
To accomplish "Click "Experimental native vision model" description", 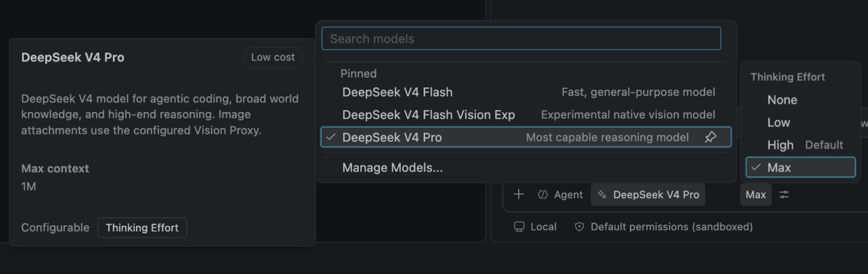I will [x=628, y=114].
